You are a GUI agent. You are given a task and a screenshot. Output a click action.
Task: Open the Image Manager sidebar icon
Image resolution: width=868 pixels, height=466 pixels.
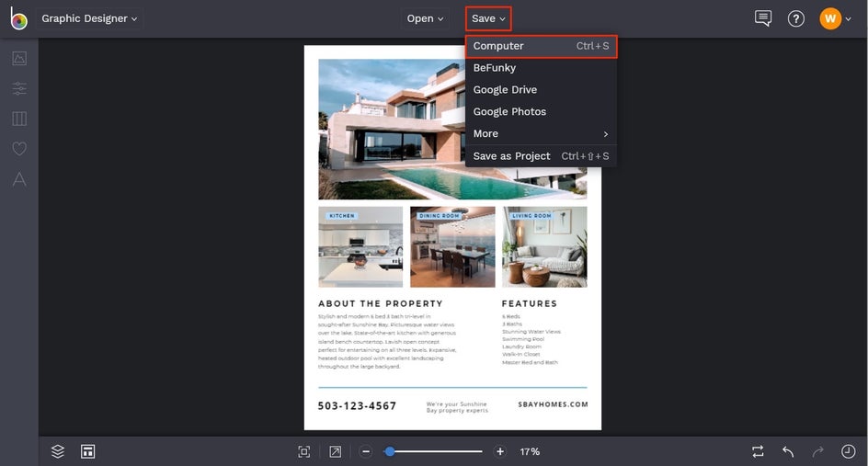coord(19,58)
